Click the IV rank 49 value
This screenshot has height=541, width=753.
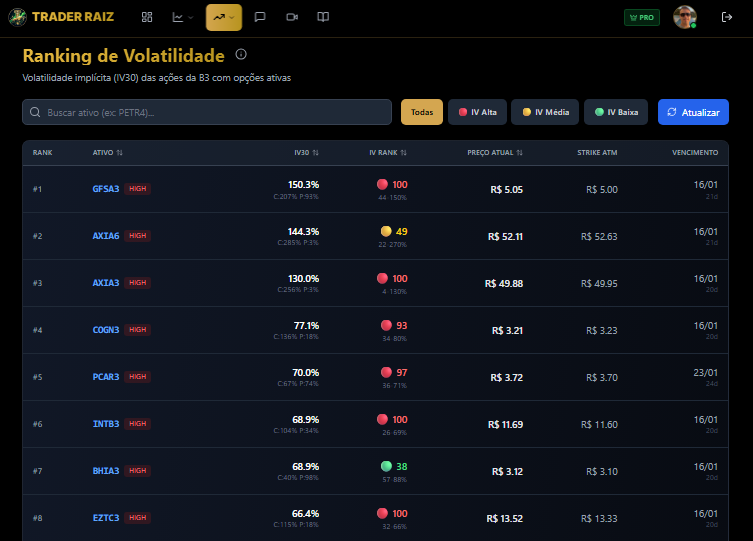[x=402, y=232]
